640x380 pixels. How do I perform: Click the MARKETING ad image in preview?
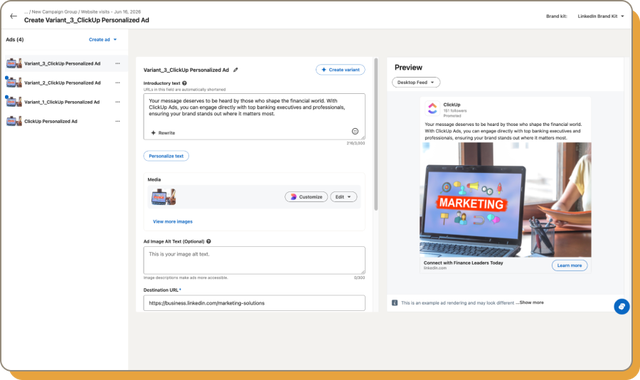pyautogui.click(x=505, y=200)
